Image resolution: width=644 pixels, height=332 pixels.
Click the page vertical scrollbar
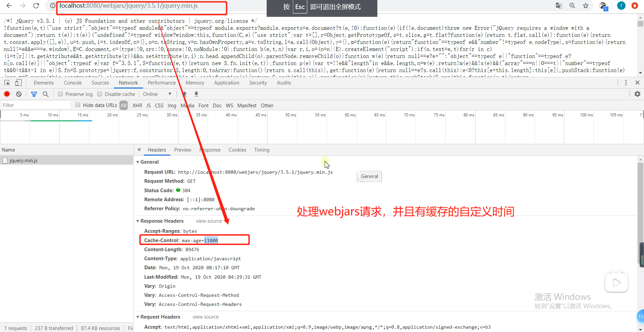click(641, 45)
